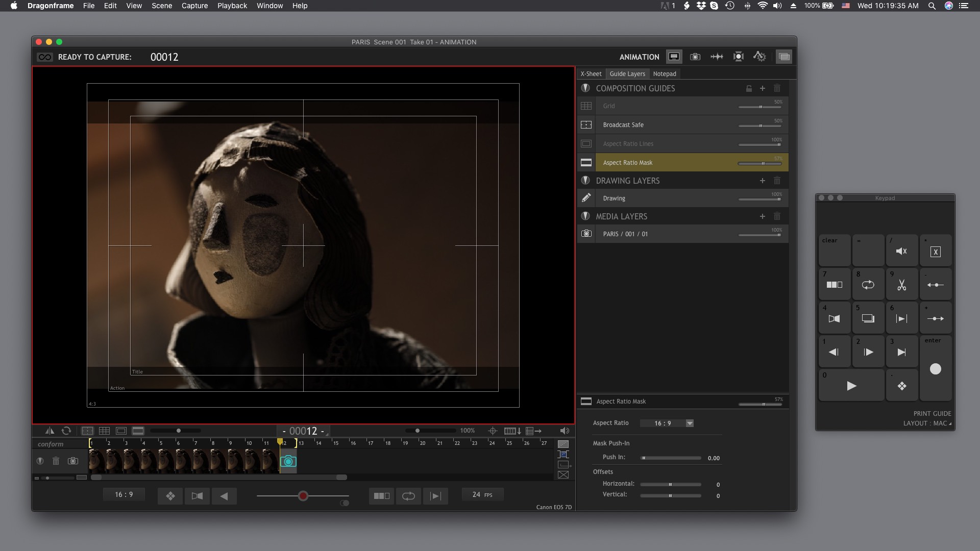Open the ARC motion control workspace
This screenshot has height=551, width=980.
tap(760, 57)
